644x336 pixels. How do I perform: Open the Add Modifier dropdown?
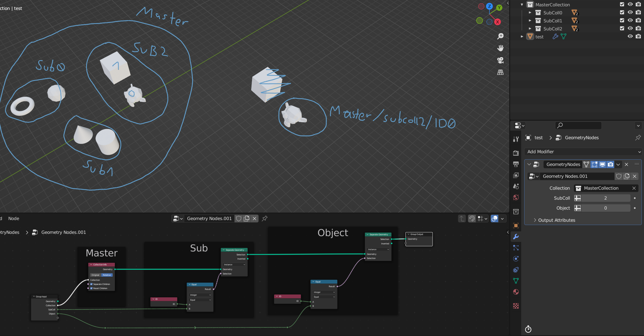583,152
